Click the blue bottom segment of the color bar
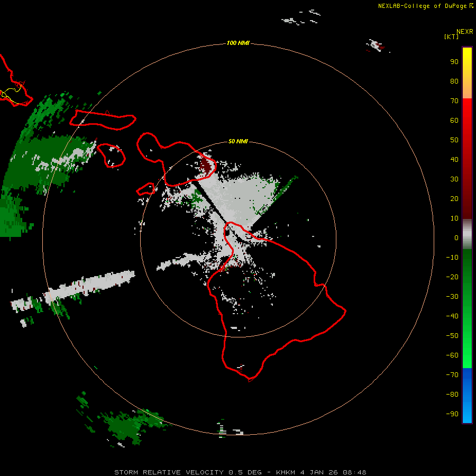Image resolution: width=476 pixels, height=476 pixels. (x=467, y=396)
